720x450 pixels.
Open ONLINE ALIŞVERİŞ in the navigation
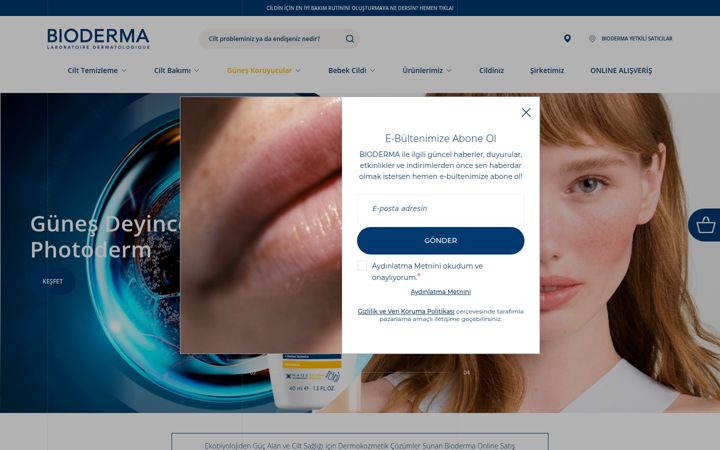pyautogui.click(x=621, y=70)
